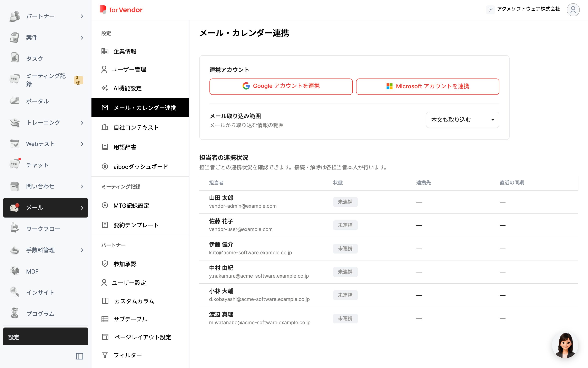Click the funnel icon beside フィルター
The image size is (588, 368).
click(105, 355)
